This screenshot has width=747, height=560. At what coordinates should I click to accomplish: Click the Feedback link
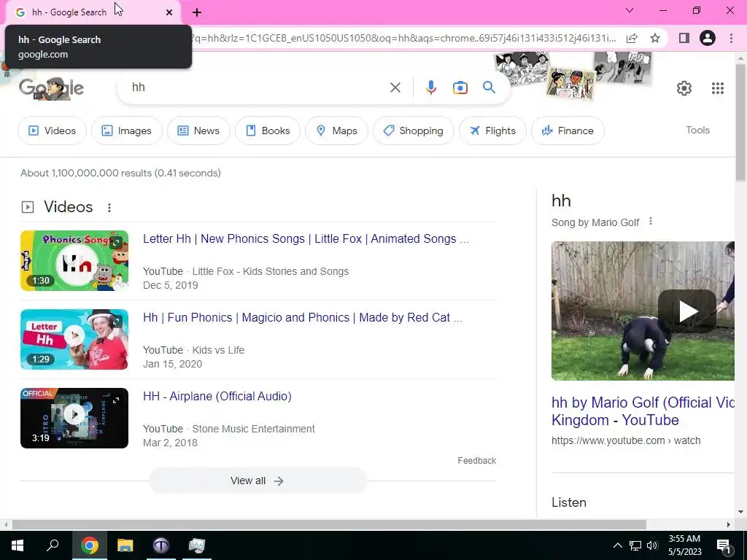click(477, 461)
